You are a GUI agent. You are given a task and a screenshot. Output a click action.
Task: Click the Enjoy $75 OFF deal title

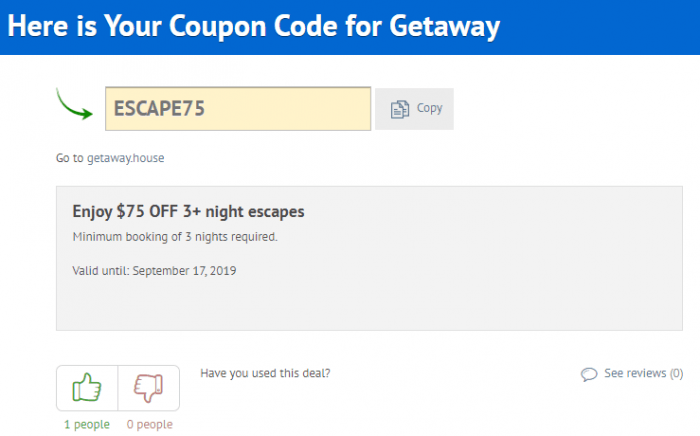[188, 212]
